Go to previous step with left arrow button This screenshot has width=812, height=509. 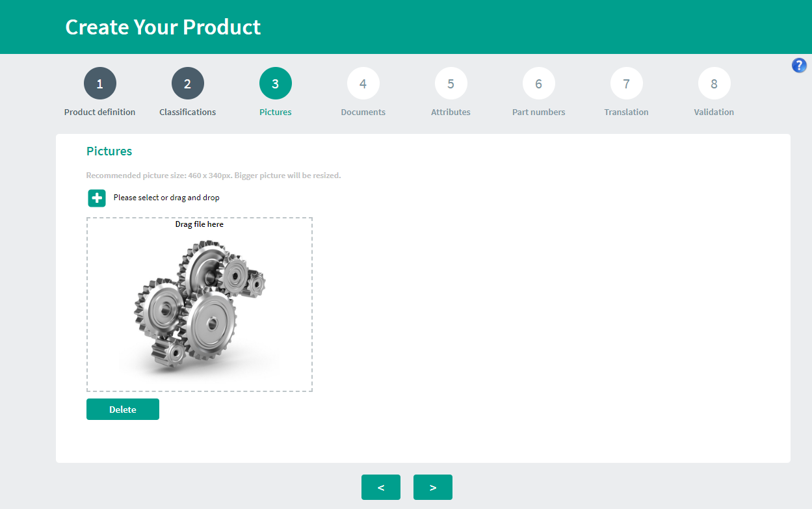click(381, 488)
